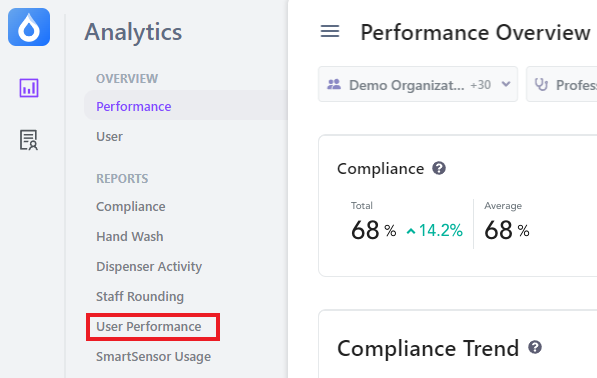The width and height of the screenshot is (597, 378).
Task: Click the REPORTS section label
Action: coord(122,179)
